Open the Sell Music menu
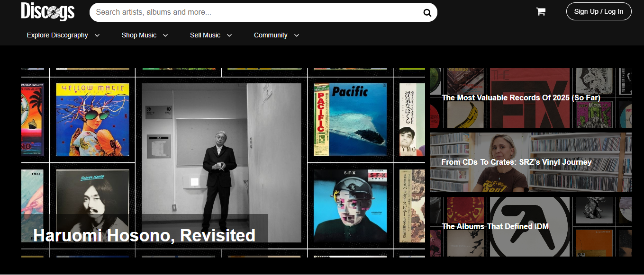644x275 pixels. tap(205, 35)
